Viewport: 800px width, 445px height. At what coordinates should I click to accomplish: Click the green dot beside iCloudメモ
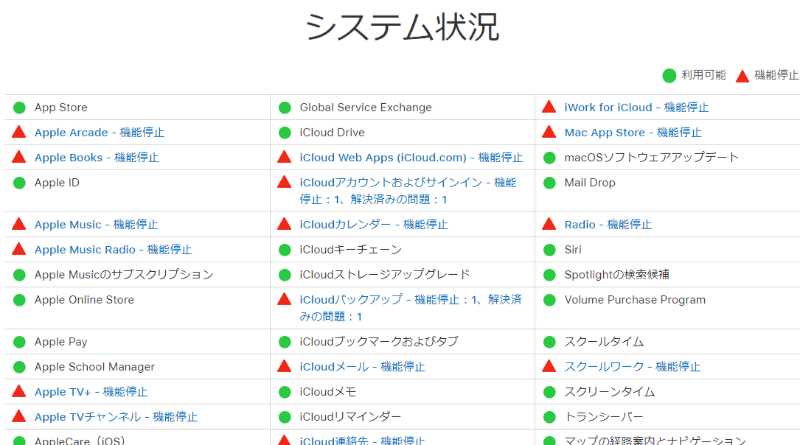point(285,392)
